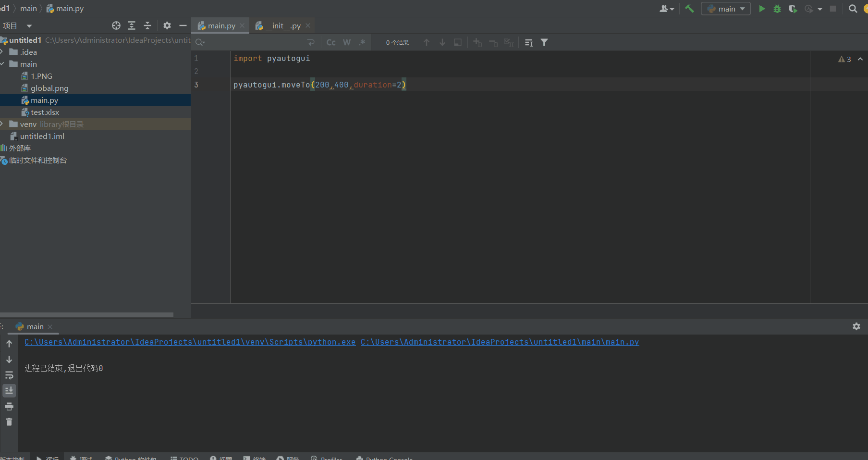Toggle match case Cc option
The height and width of the screenshot is (460, 868).
(331, 42)
